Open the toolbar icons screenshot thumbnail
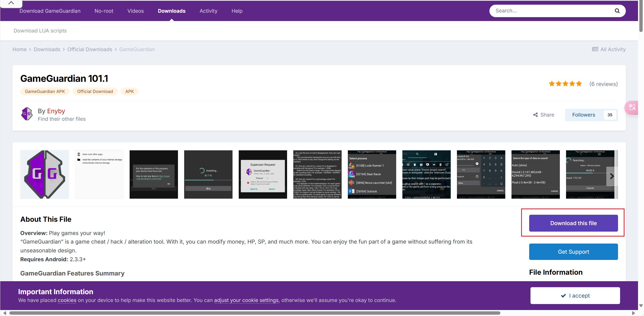This screenshot has width=644, height=316. point(427,174)
